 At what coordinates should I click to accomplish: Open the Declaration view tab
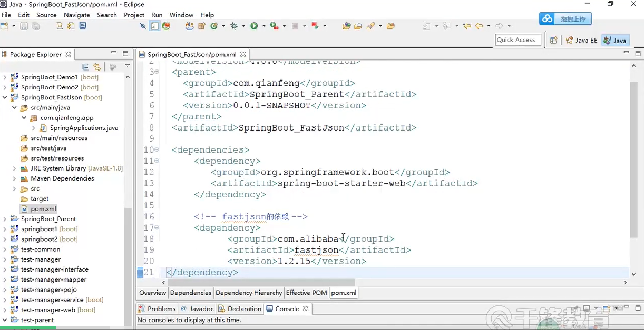240,308
